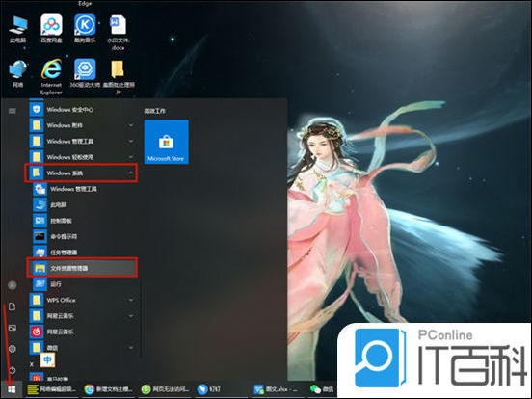Open 此电脑 entry in Start app list

pyautogui.click(x=82, y=205)
